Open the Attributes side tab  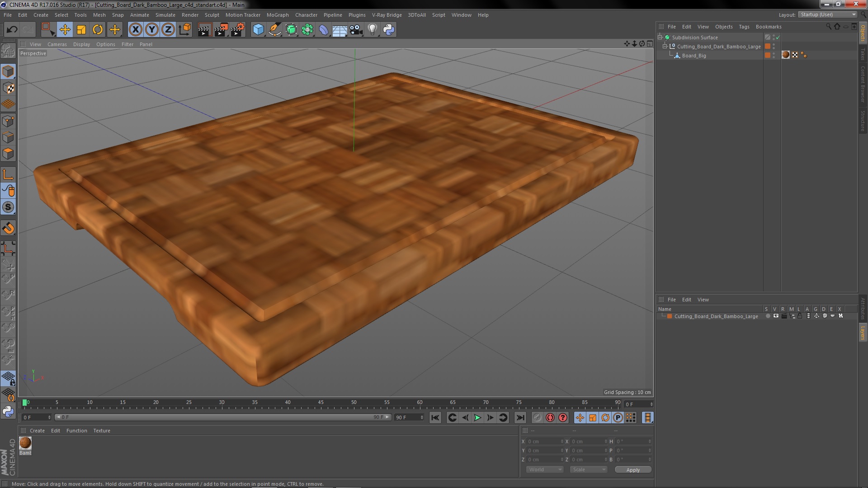[x=863, y=309]
